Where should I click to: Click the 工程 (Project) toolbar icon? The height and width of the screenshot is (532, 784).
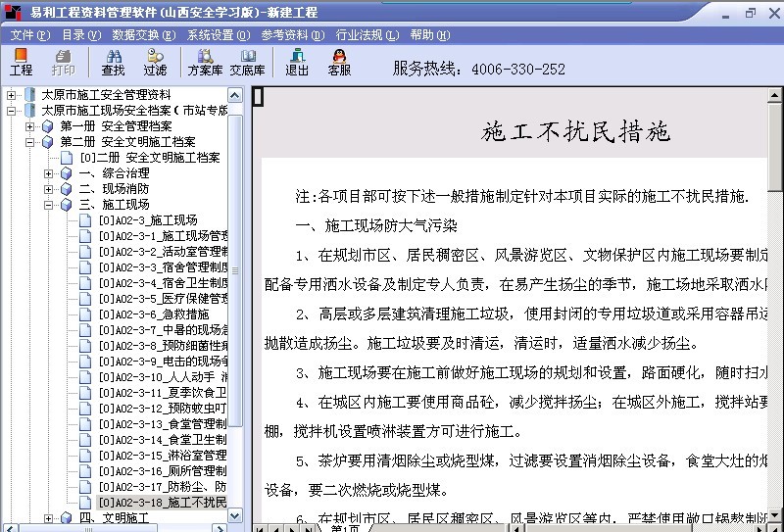click(21, 63)
